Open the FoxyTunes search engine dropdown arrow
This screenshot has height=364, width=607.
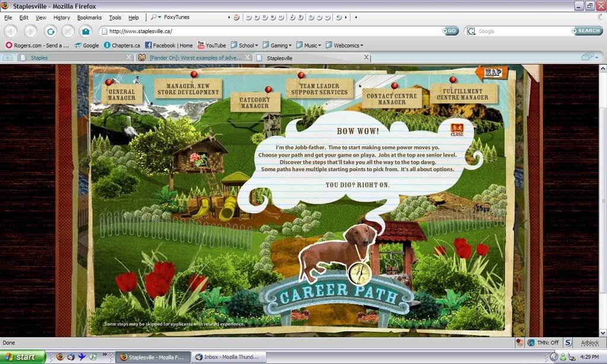pos(160,17)
